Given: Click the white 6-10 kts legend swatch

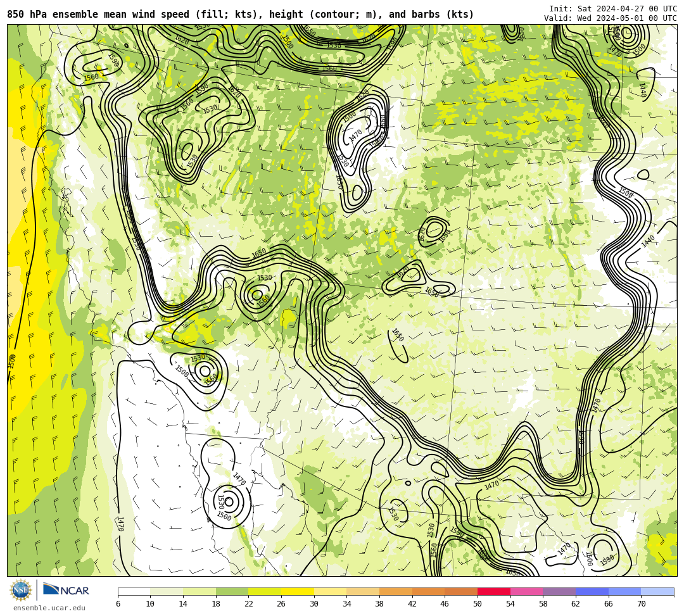Looking at the screenshot, I should click(134, 591).
